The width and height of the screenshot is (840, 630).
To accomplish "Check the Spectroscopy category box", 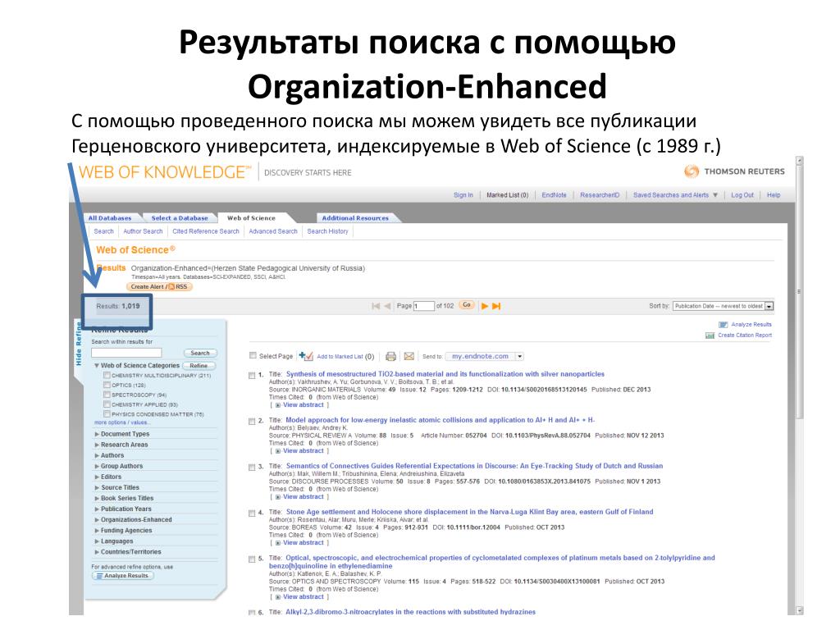I will (x=107, y=395).
